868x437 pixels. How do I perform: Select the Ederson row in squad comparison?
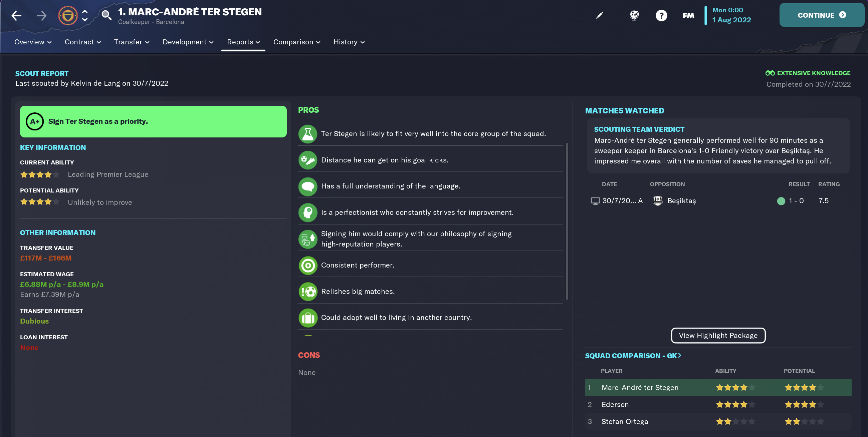pyautogui.click(x=718, y=404)
